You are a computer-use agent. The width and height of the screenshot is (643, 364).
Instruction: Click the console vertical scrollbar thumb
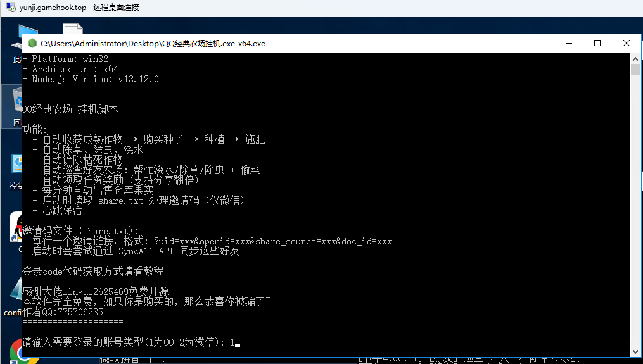point(635,69)
